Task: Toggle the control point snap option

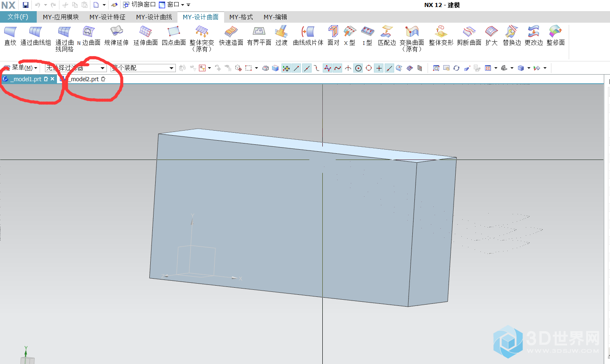Action: [x=317, y=68]
